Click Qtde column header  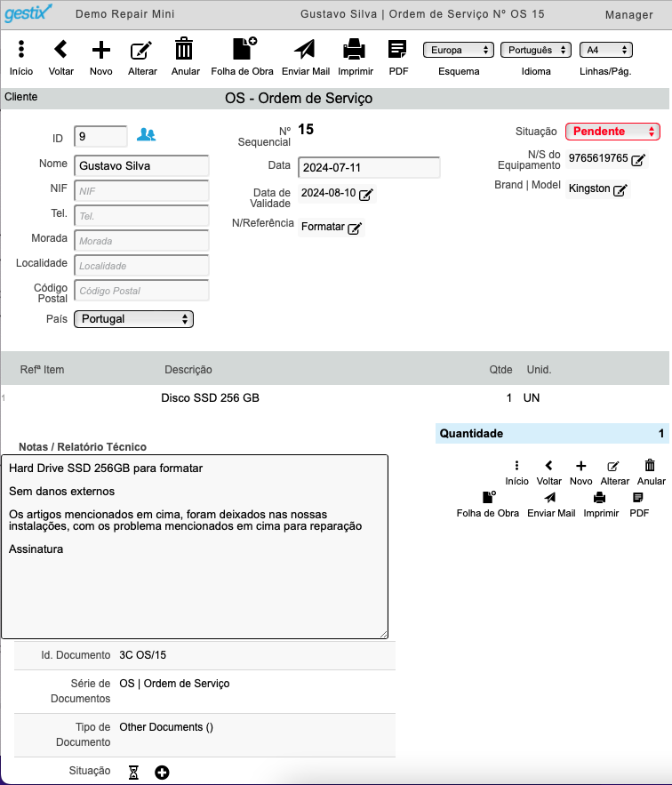[x=500, y=370]
